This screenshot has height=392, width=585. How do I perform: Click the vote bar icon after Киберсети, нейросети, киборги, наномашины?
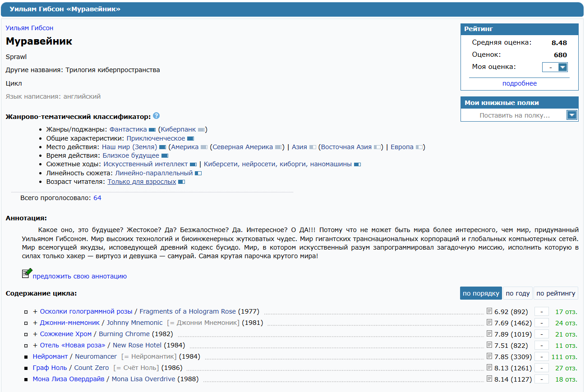(x=357, y=164)
